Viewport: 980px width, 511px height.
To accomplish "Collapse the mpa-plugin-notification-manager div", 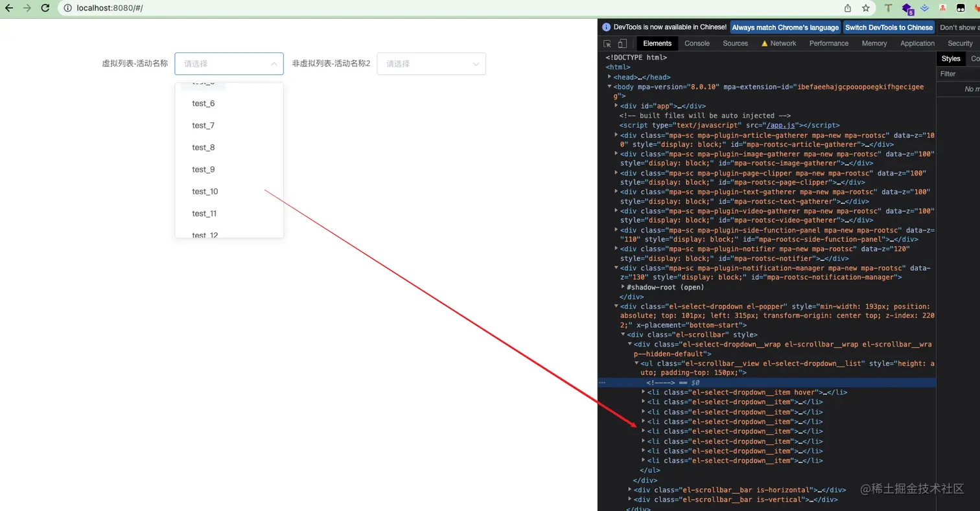I will pyautogui.click(x=616, y=268).
